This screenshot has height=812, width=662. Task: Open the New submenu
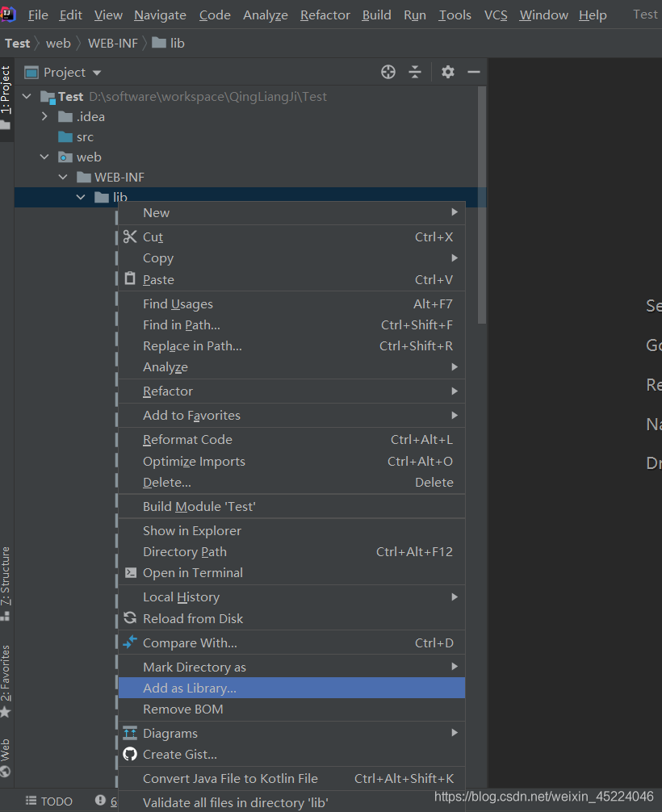(x=156, y=212)
